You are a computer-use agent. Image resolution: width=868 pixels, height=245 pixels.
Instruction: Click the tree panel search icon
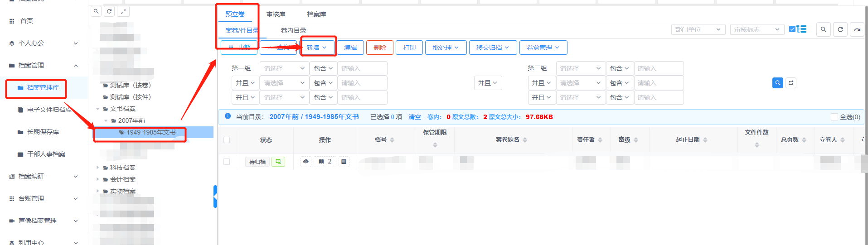click(96, 11)
